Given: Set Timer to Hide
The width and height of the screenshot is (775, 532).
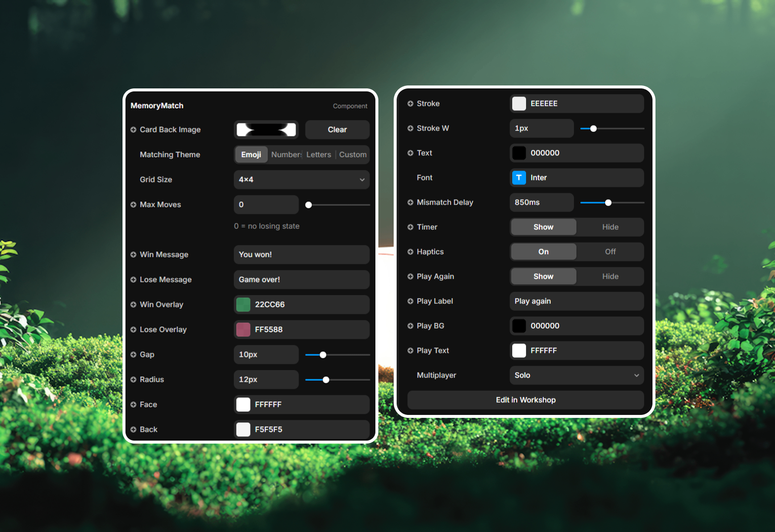Looking at the screenshot, I should [x=610, y=227].
